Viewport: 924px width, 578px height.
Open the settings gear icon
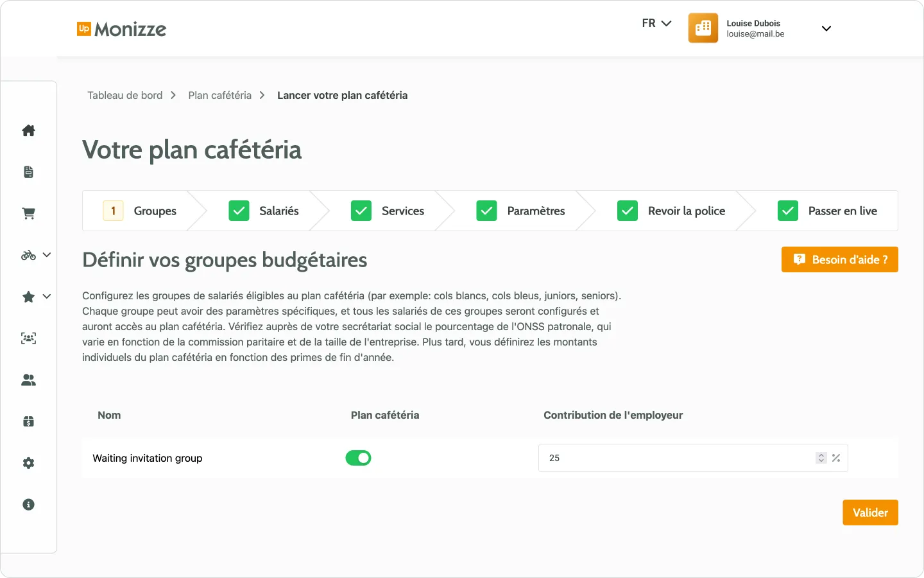pyautogui.click(x=28, y=463)
